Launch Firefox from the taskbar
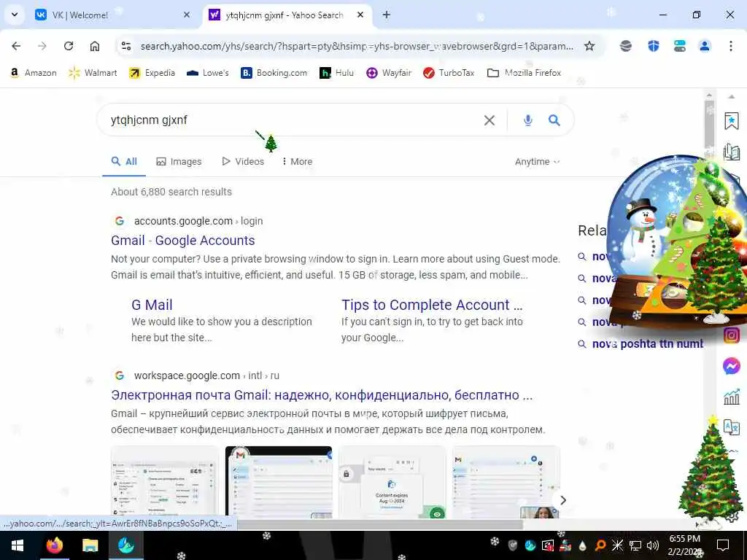The width and height of the screenshot is (747, 560). coord(54,545)
